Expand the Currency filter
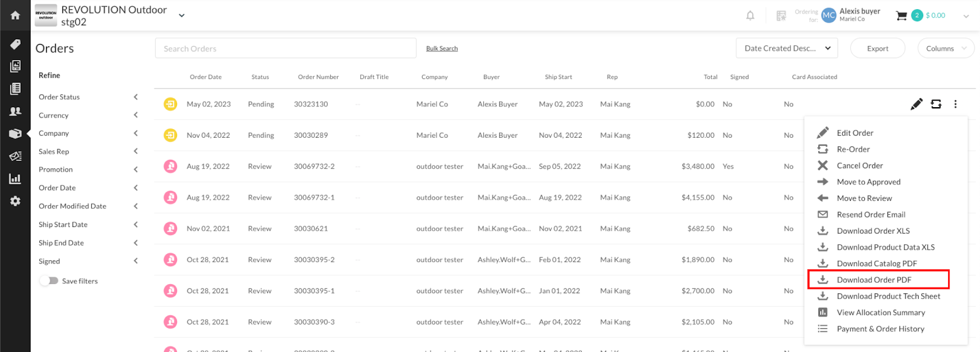The height and width of the screenshot is (352, 980). (135, 115)
